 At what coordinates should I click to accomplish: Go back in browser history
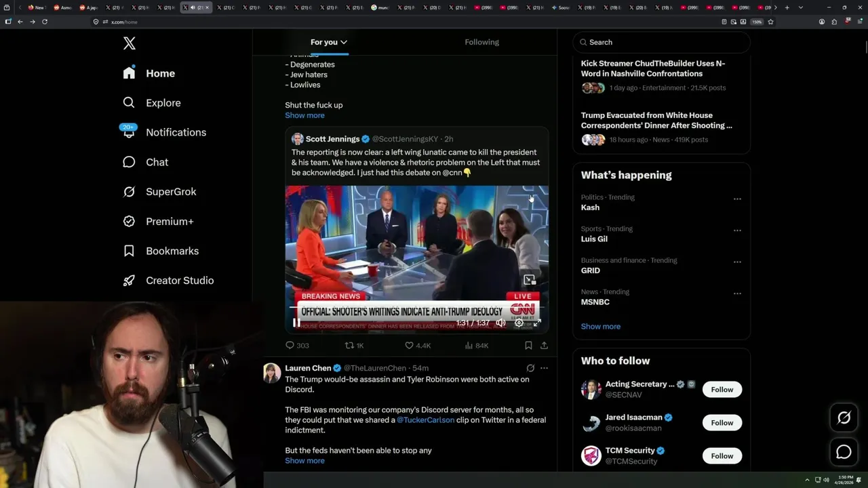click(x=20, y=22)
